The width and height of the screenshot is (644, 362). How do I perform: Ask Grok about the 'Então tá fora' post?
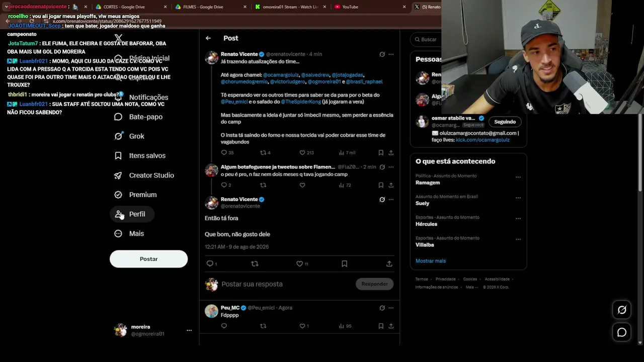point(382,200)
